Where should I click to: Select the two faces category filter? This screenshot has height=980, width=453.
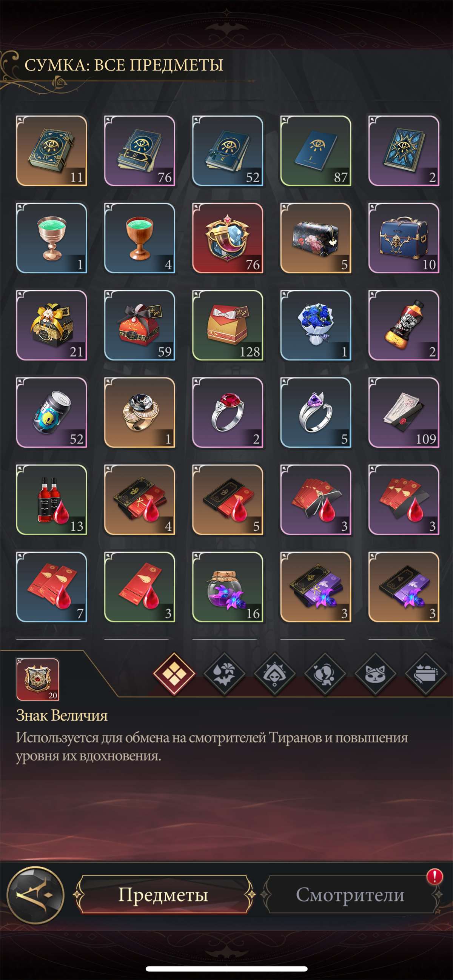click(325, 674)
